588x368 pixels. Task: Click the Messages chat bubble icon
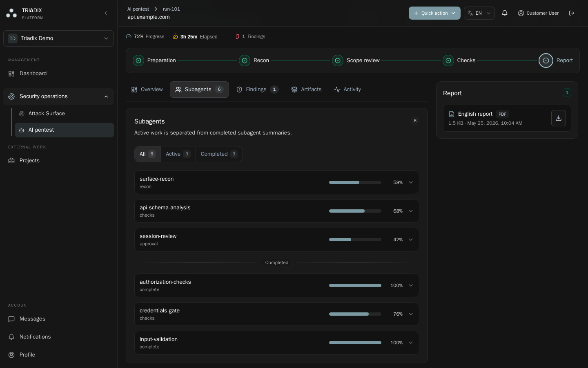click(11, 319)
